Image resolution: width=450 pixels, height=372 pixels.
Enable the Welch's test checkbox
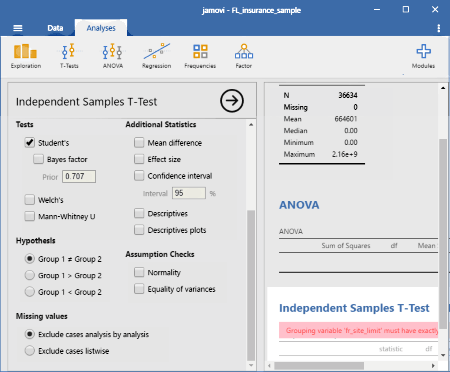tap(30, 200)
